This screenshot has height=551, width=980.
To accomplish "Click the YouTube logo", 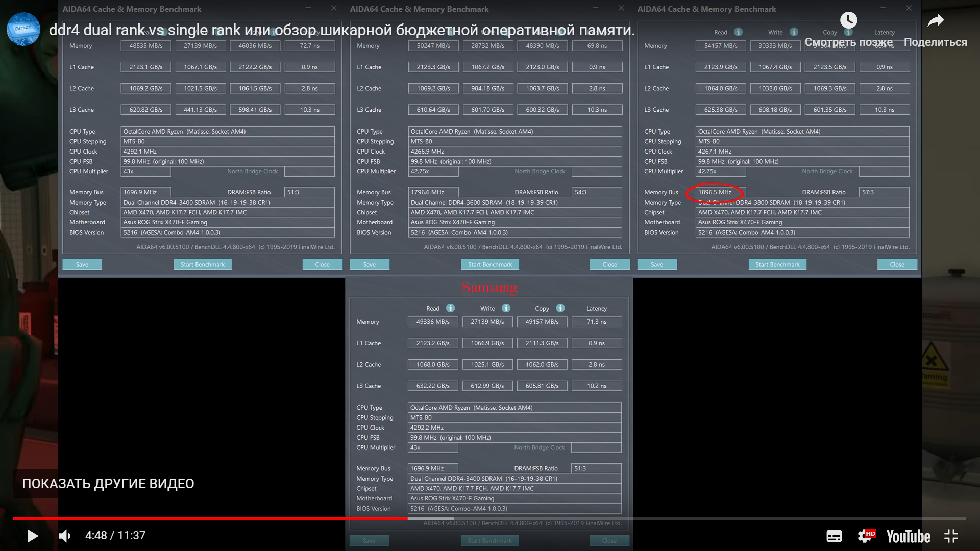I will 908,536.
